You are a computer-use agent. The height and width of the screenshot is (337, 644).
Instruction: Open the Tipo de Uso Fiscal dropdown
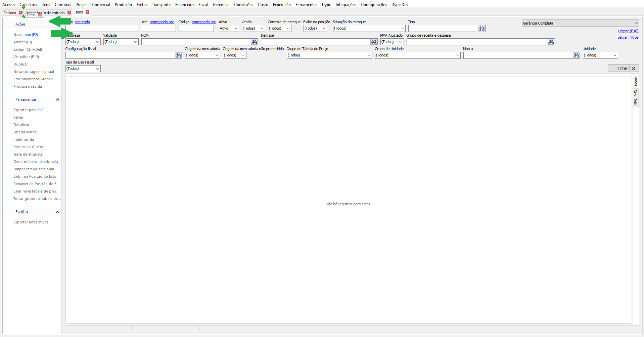click(x=83, y=69)
